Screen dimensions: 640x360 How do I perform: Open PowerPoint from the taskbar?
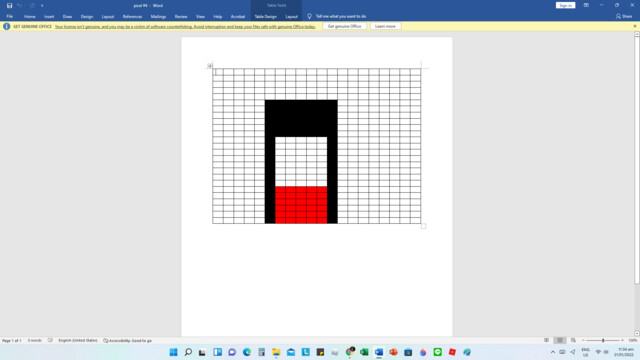tap(393, 352)
